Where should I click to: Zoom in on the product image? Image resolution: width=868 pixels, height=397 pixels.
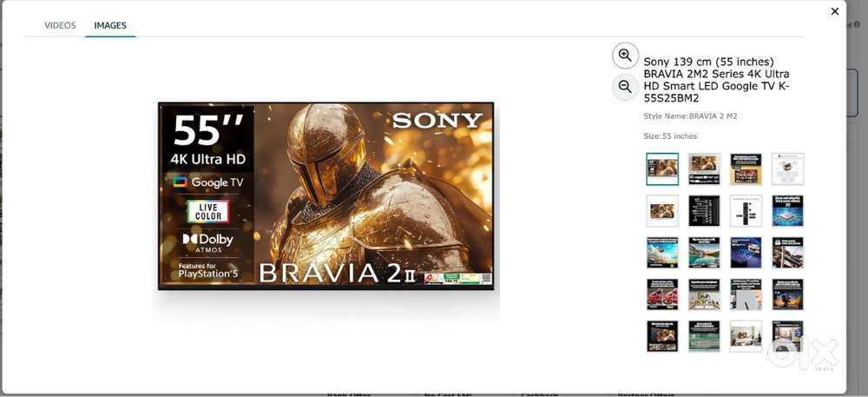[x=625, y=56]
